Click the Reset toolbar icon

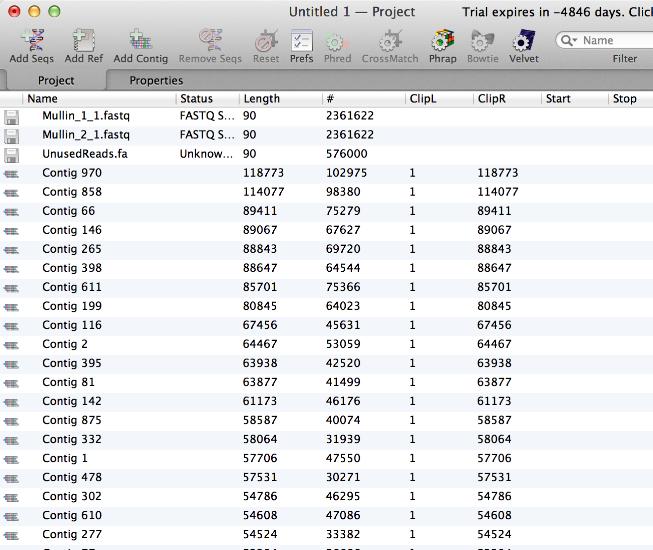[266, 40]
